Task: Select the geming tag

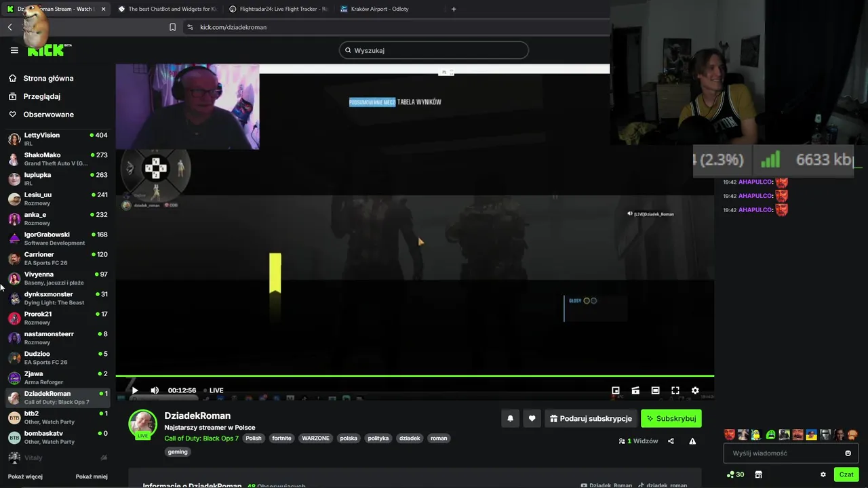Action: coord(178,452)
